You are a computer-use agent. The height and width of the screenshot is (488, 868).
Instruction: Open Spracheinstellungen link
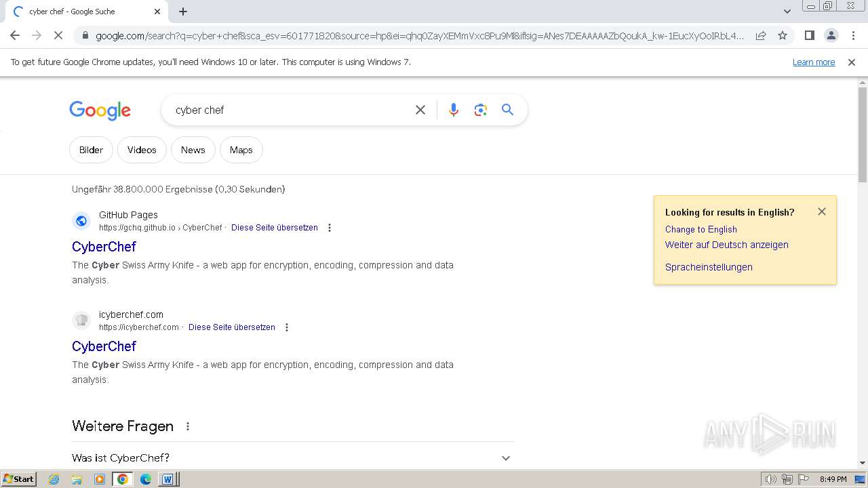pos(709,267)
